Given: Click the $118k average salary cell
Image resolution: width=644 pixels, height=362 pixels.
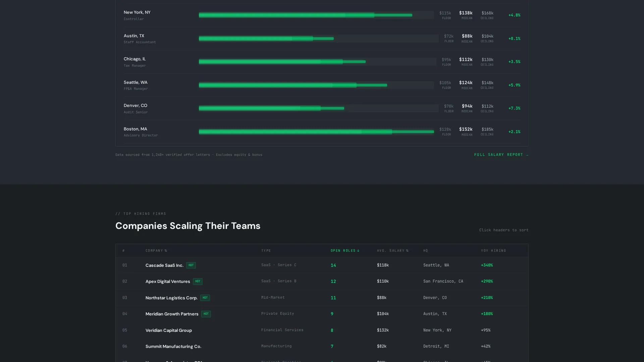Looking at the screenshot, I should click(x=383, y=265).
